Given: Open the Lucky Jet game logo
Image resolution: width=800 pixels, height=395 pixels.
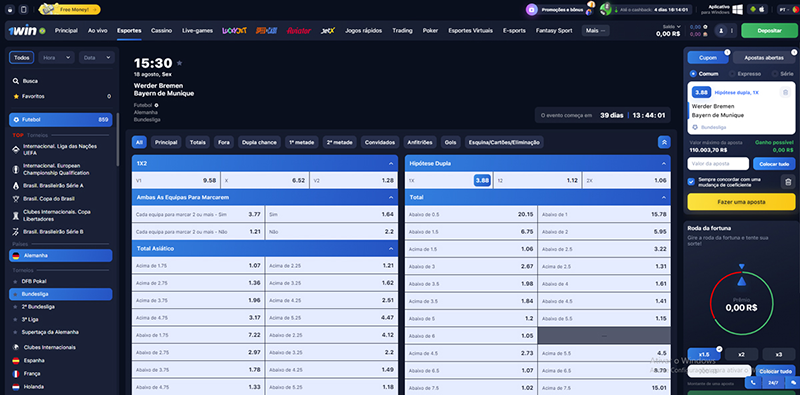Looking at the screenshot, I should (x=234, y=31).
